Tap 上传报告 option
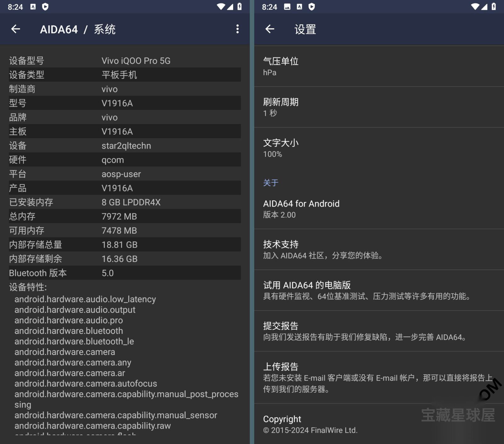Viewport: 504px width, 444px height. [379, 378]
